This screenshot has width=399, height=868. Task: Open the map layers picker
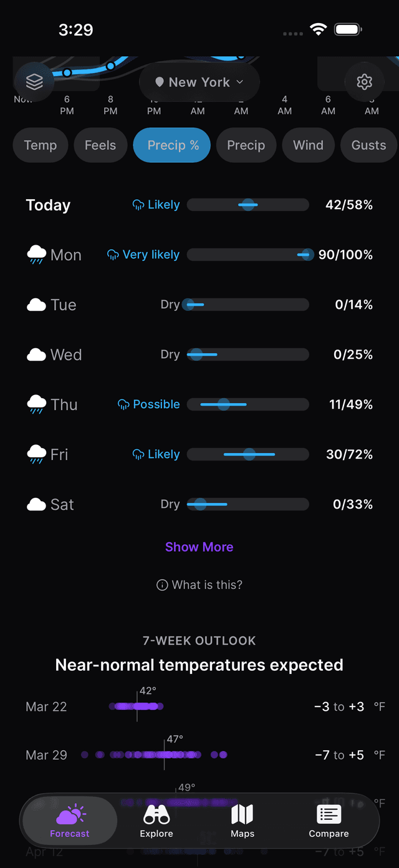tap(34, 81)
